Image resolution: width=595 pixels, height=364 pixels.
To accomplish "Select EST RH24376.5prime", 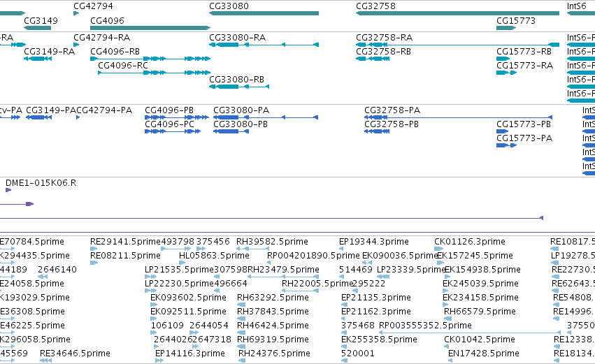I will click(274, 354).
